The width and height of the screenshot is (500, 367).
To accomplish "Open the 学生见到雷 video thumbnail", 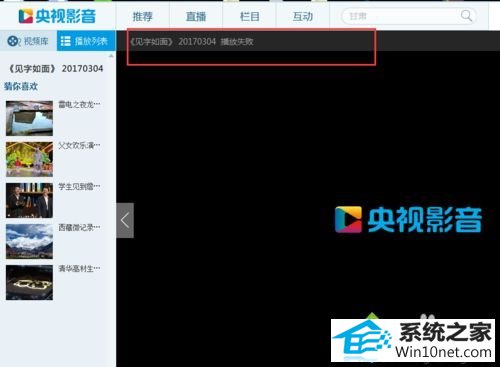I will coord(29,200).
